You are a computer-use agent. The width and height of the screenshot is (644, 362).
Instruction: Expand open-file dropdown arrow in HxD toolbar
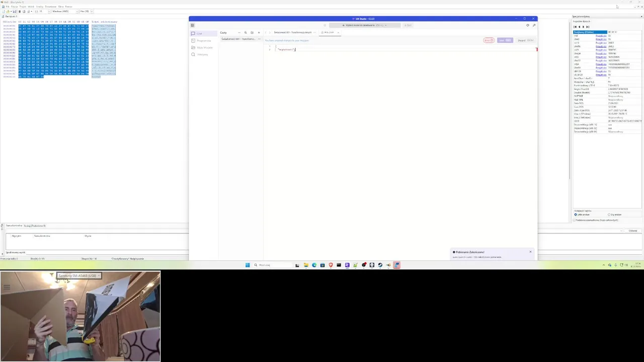coord(11,11)
